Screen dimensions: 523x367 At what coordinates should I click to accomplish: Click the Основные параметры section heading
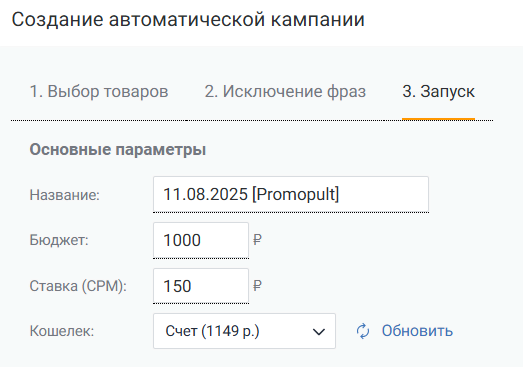(x=118, y=149)
